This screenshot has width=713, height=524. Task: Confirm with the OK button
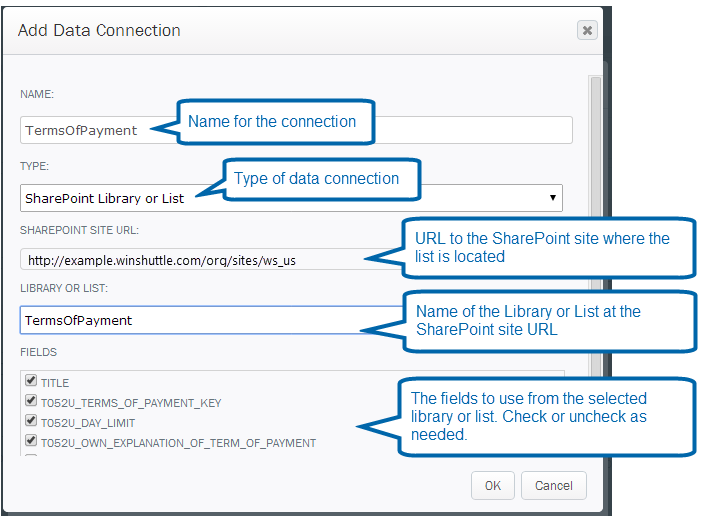(492, 485)
